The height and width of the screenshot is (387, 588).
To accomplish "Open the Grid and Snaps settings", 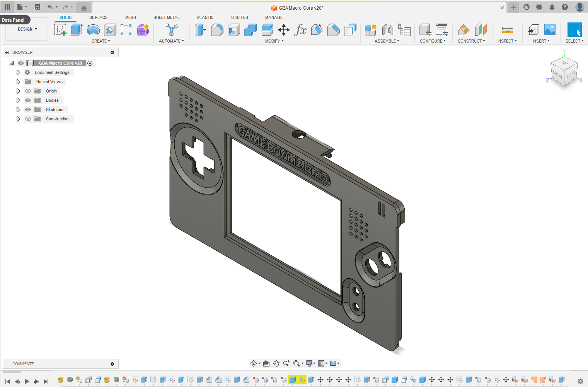I will coord(321,363).
